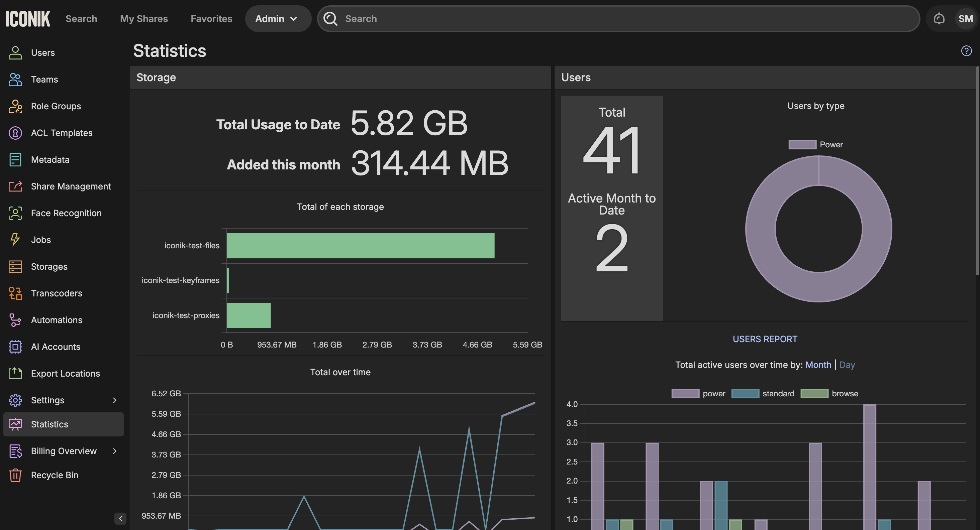Click the Automations workflow icon
The height and width of the screenshot is (530, 980).
[15, 320]
